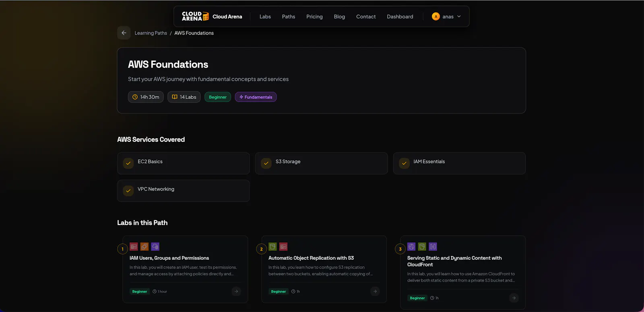Open the Blog nav item
Screen dimensions: 644x312
pyautogui.click(x=339, y=16)
